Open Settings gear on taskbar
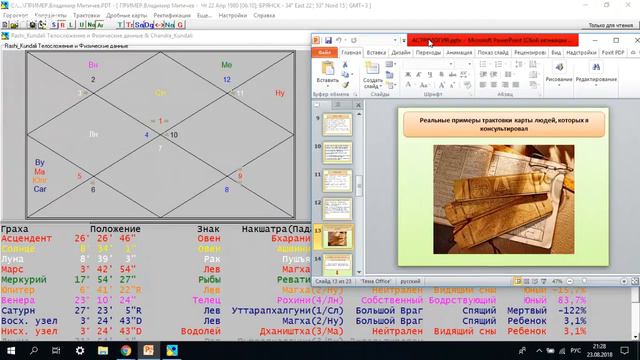Image resolution: width=640 pixels, height=360 pixels. pos(80,351)
